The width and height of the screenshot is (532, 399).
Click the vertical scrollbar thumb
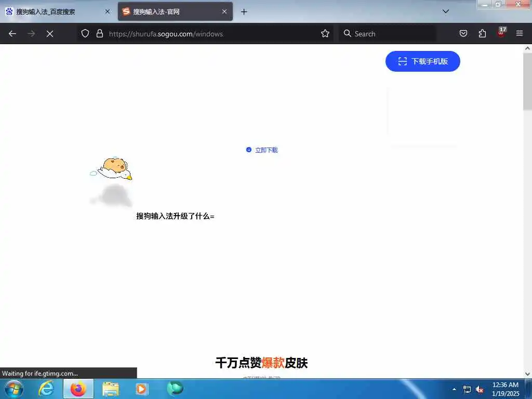pos(527,82)
